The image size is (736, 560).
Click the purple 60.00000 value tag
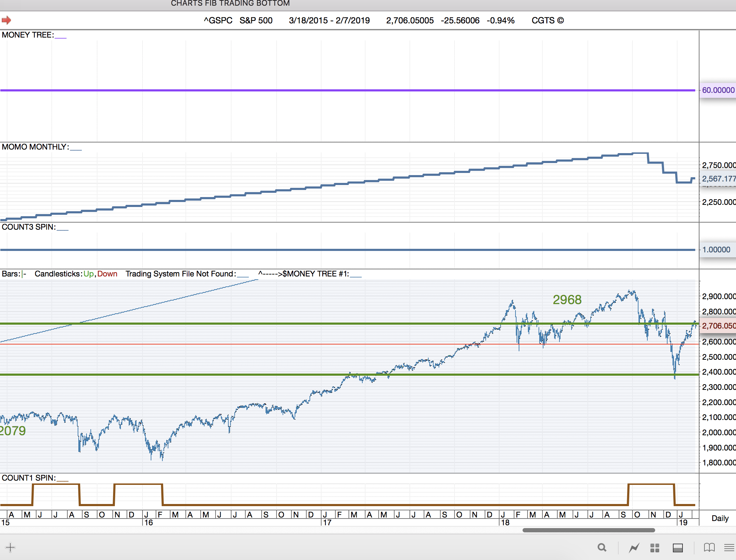tap(718, 90)
